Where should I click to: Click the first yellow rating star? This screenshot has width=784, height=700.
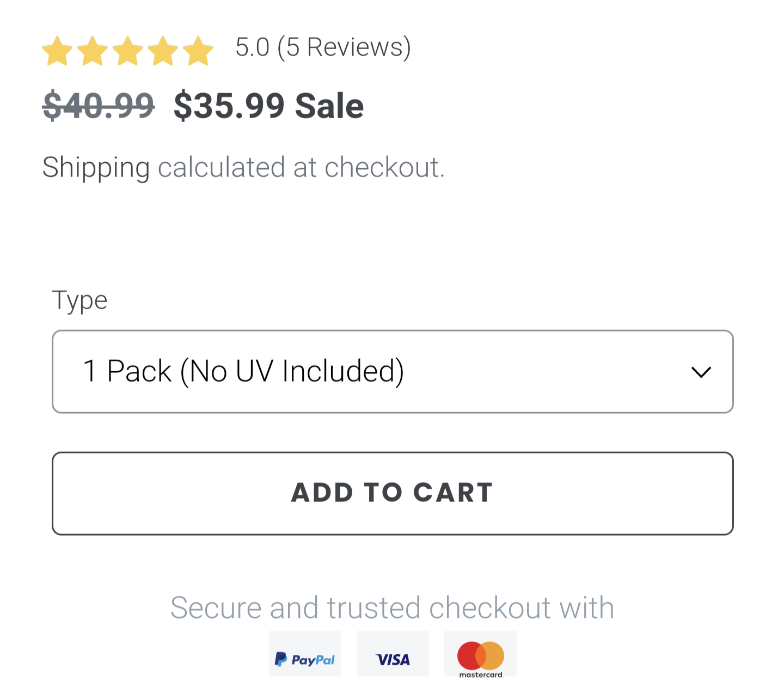(x=57, y=51)
